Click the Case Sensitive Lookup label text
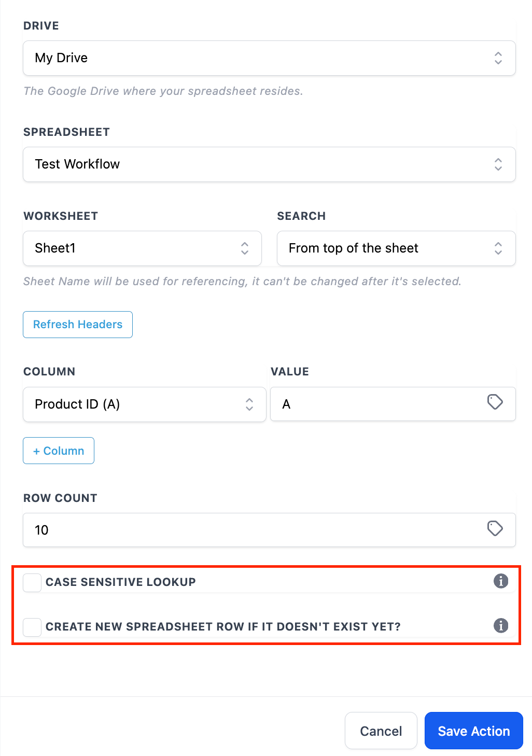The image size is (532, 756). tap(120, 582)
